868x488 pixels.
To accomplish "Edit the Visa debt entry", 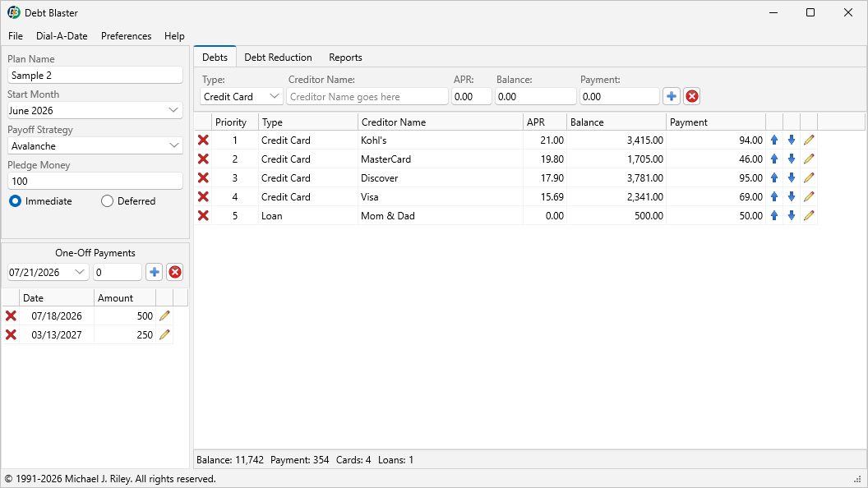I will pos(809,196).
